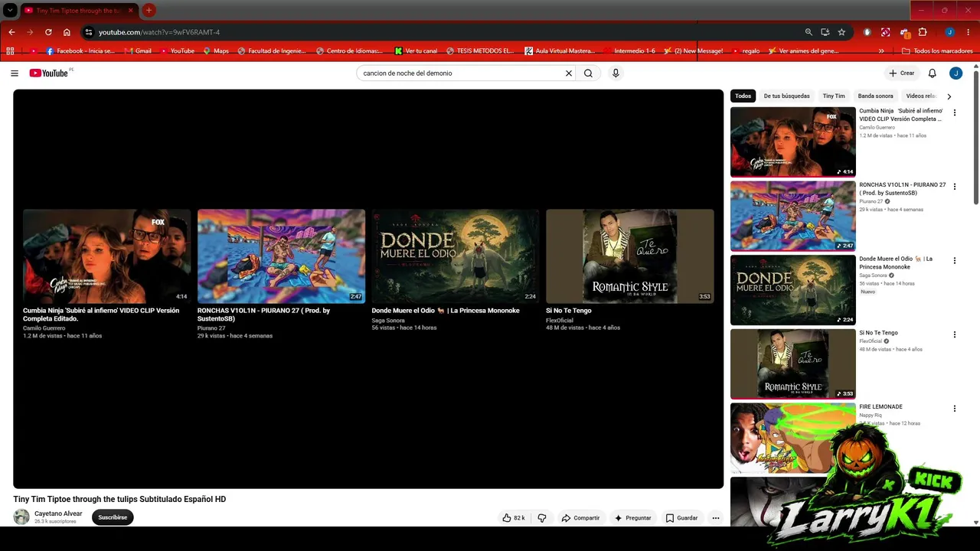Start voice search with the microphone
The image size is (980, 551).
tap(616, 73)
